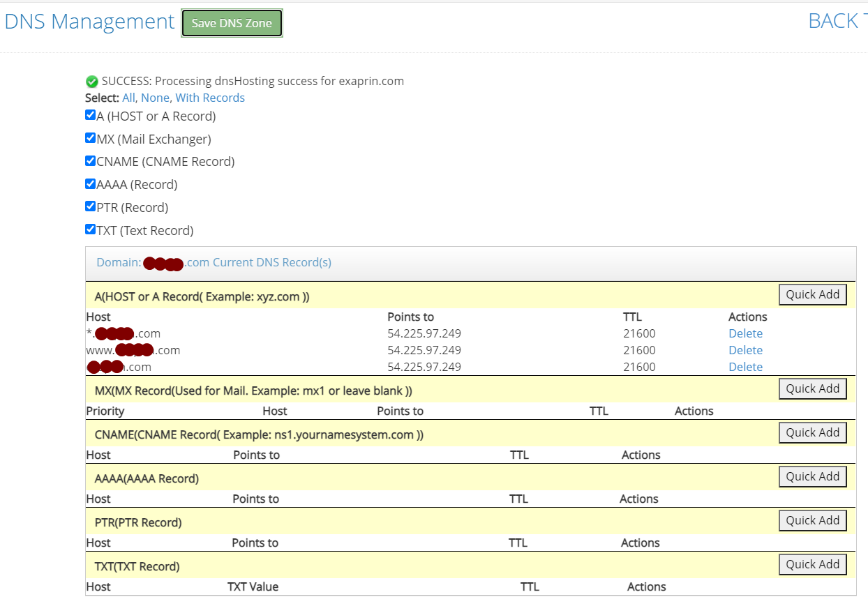Select All record types link

tap(128, 98)
